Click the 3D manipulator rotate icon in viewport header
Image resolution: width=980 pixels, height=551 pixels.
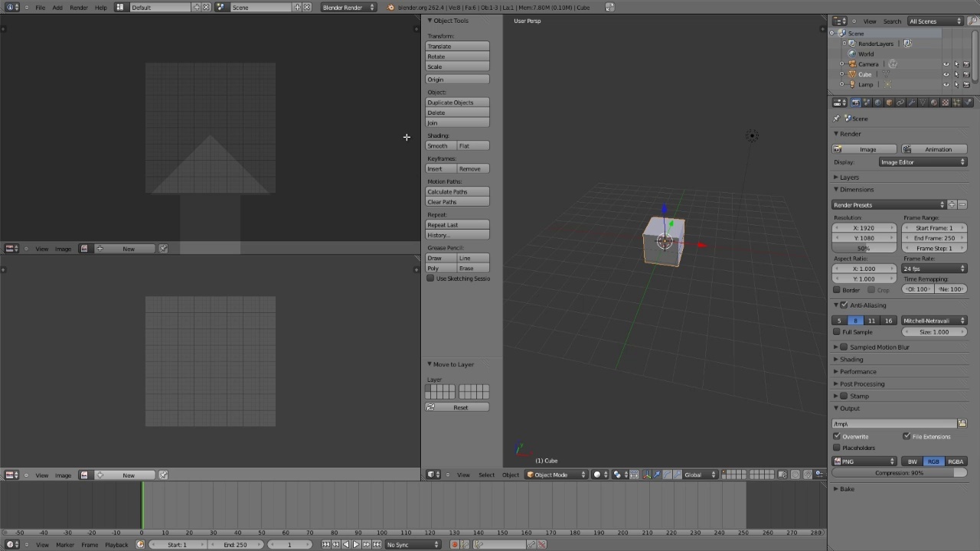[x=667, y=474]
